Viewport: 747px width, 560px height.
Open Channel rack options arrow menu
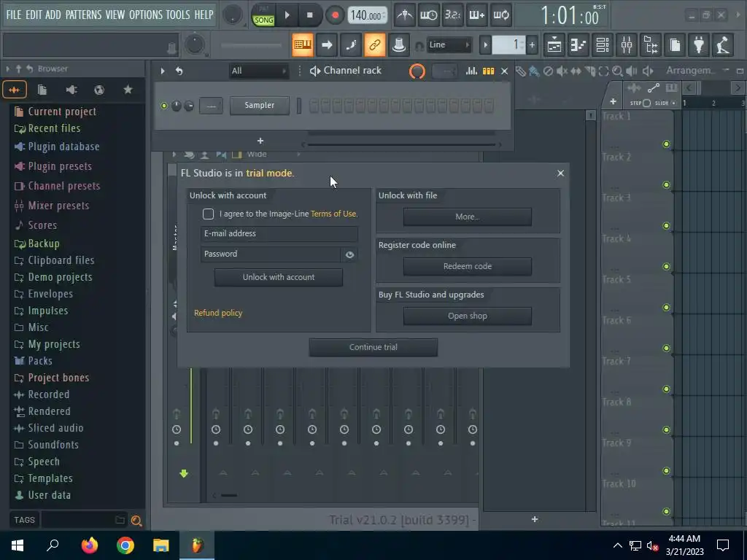point(163,71)
